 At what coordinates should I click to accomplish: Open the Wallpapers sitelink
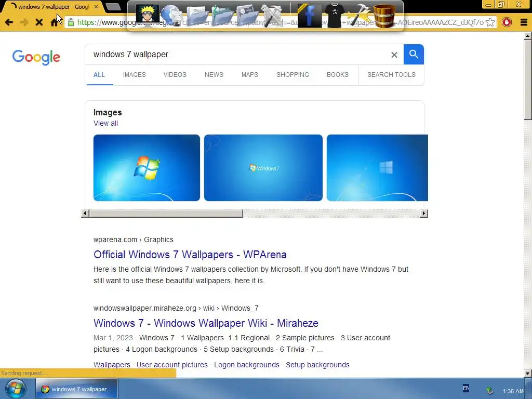click(112, 365)
